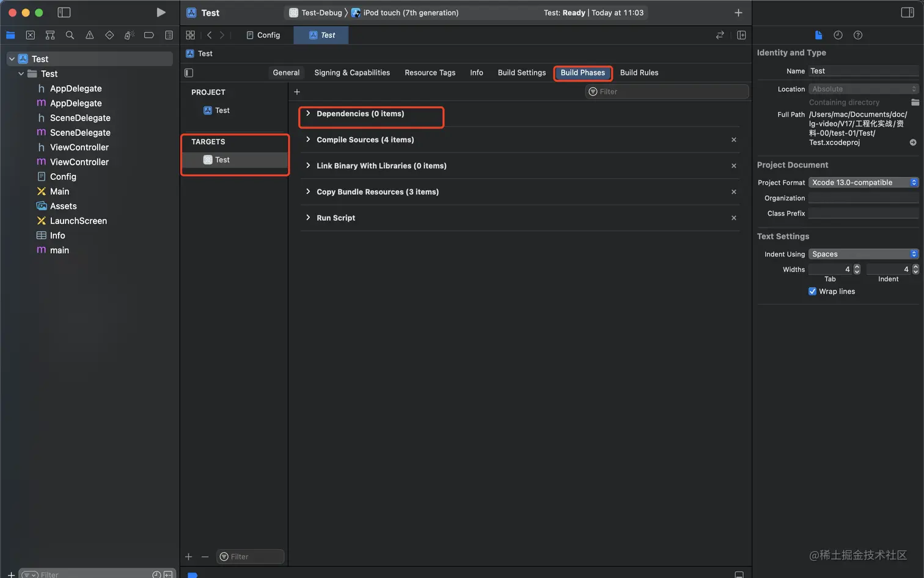Open the Info plist file
The width and height of the screenshot is (924, 578).
click(x=51, y=235)
